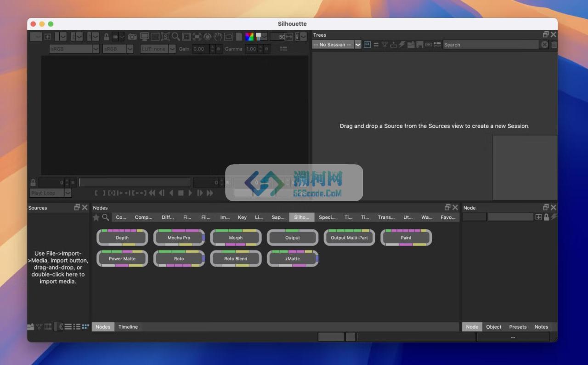Viewport: 588px width, 365px height.
Task: Switch Sources to plain list view
Action: [x=68, y=327]
